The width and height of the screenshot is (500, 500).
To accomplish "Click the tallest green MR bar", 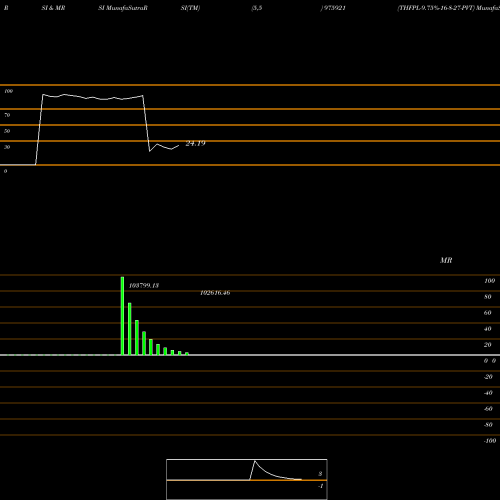I will 122,316.
